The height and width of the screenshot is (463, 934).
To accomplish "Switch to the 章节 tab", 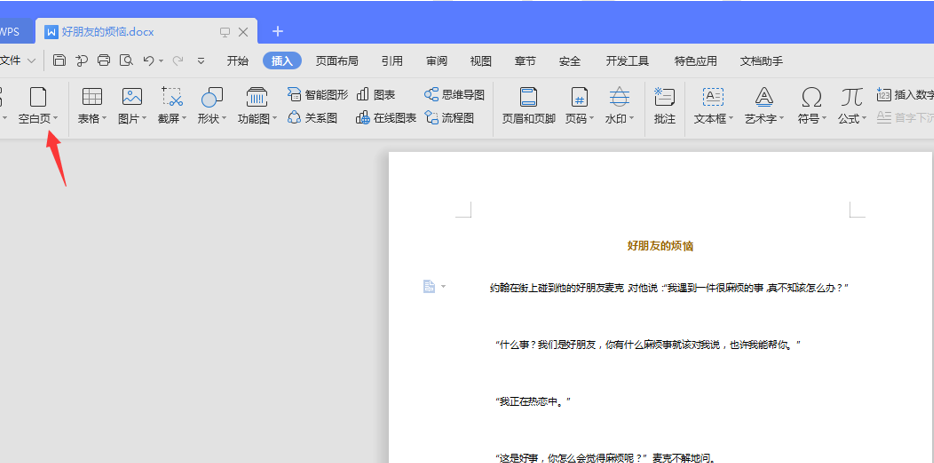I will (525, 61).
